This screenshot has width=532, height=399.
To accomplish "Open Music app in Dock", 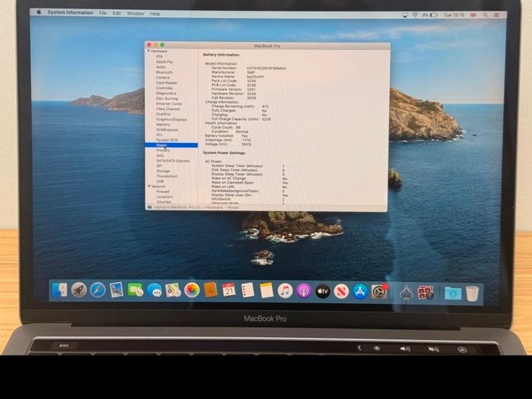I will tap(285, 291).
